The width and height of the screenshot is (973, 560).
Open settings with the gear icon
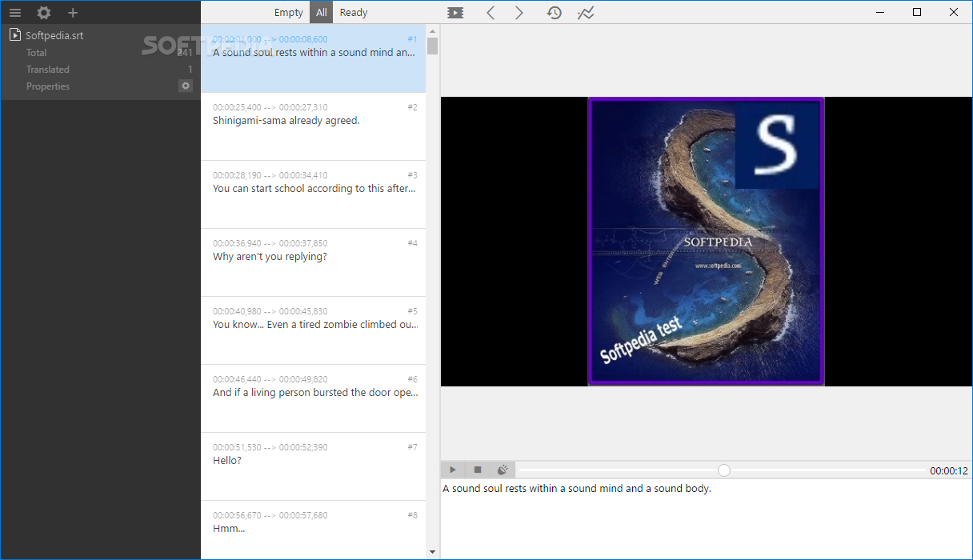[x=44, y=13]
